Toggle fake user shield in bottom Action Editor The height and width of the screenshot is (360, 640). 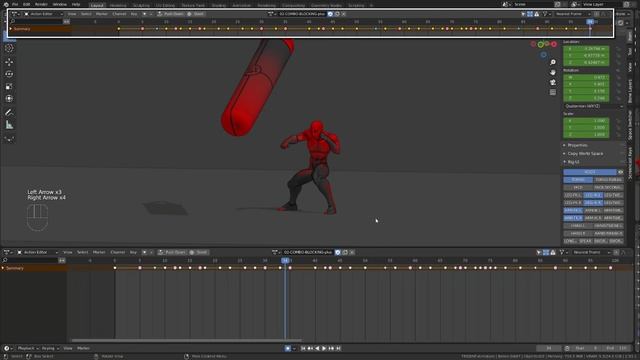click(338, 252)
